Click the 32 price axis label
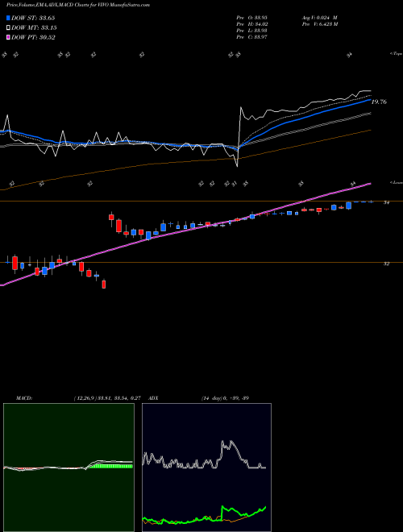The width and height of the screenshot is (403, 532). [x=386, y=264]
